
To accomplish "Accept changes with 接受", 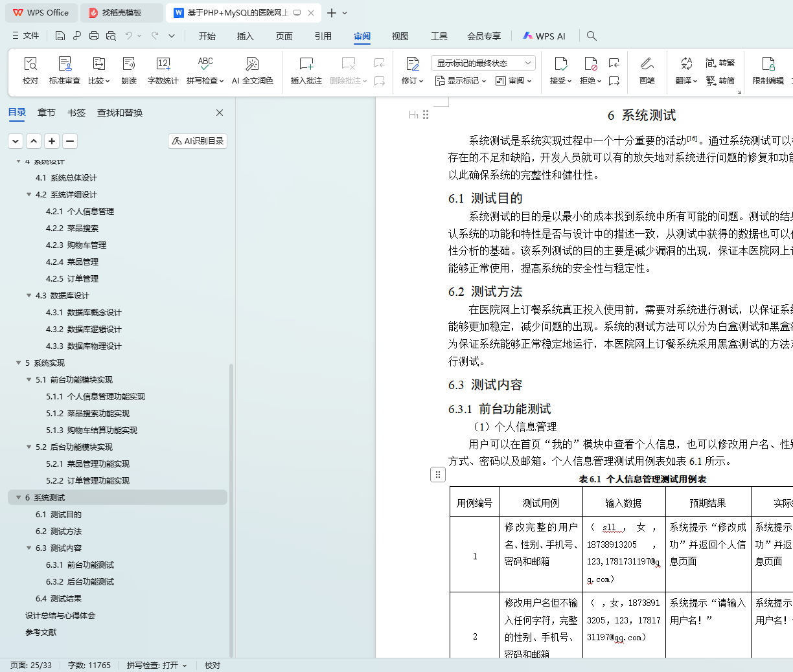I will point(560,71).
